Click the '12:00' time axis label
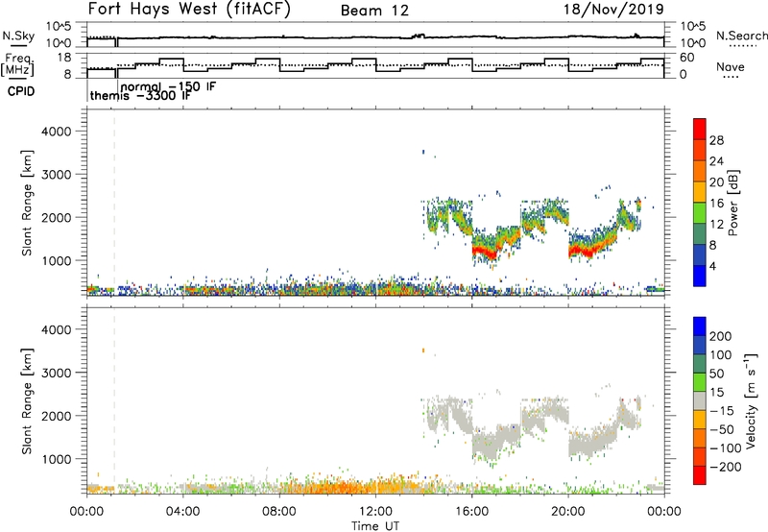Screen dimensions: 768x532 [x=375, y=512]
